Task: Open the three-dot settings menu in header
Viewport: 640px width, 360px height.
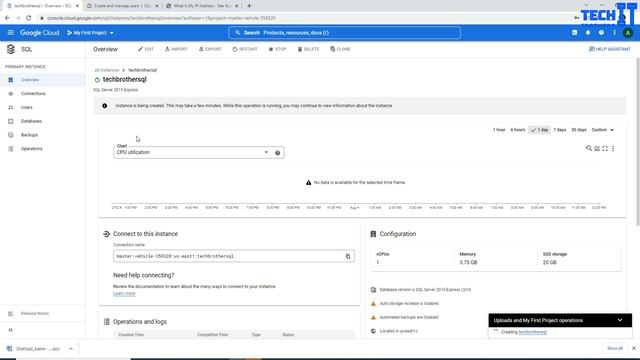Action: click(x=614, y=33)
